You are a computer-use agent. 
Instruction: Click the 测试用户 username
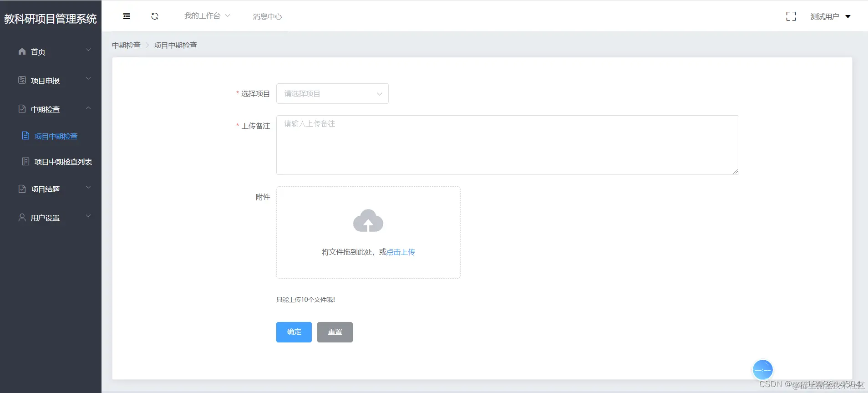pos(824,17)
